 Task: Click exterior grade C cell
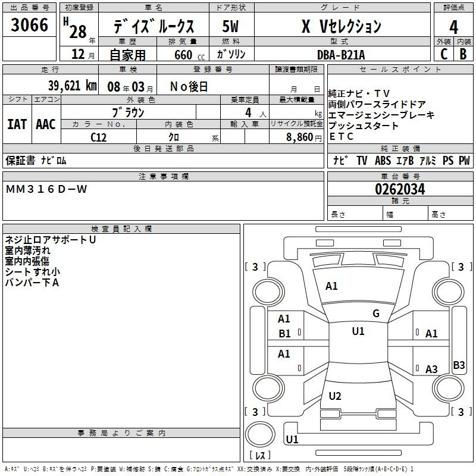coord(443,54)
